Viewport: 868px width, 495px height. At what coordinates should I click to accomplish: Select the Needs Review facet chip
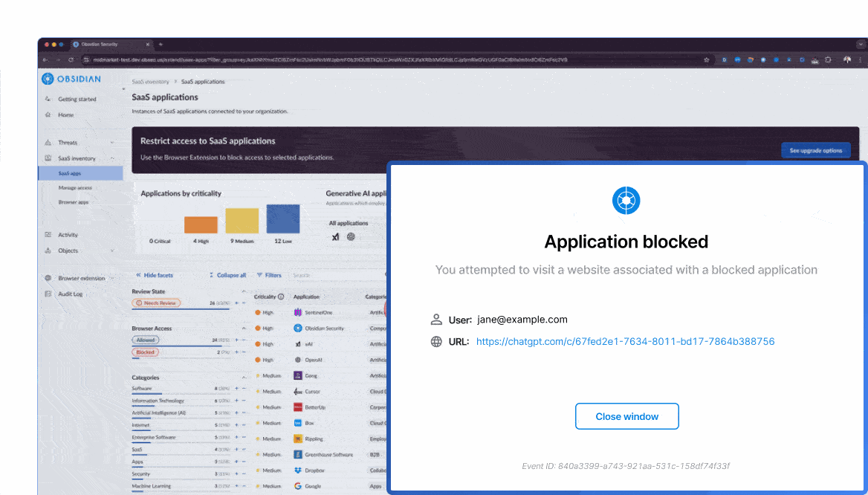156,303
